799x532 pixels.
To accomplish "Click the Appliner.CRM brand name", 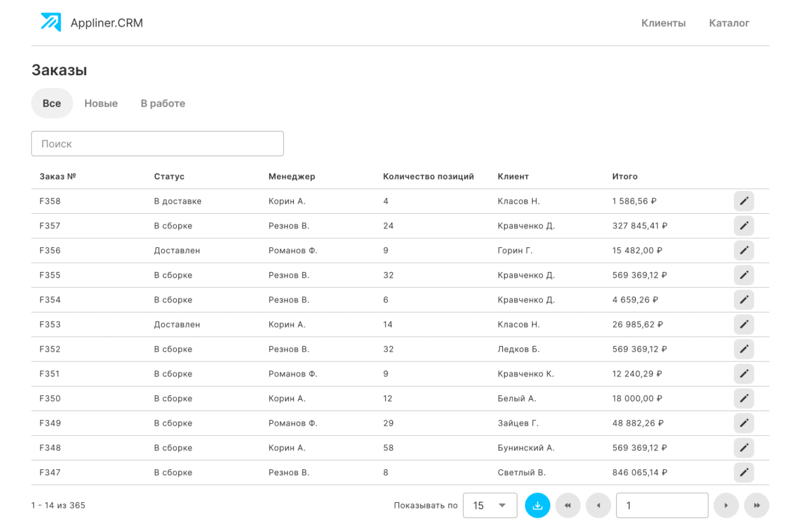I will pyautogui.click(x=107, y=23).
